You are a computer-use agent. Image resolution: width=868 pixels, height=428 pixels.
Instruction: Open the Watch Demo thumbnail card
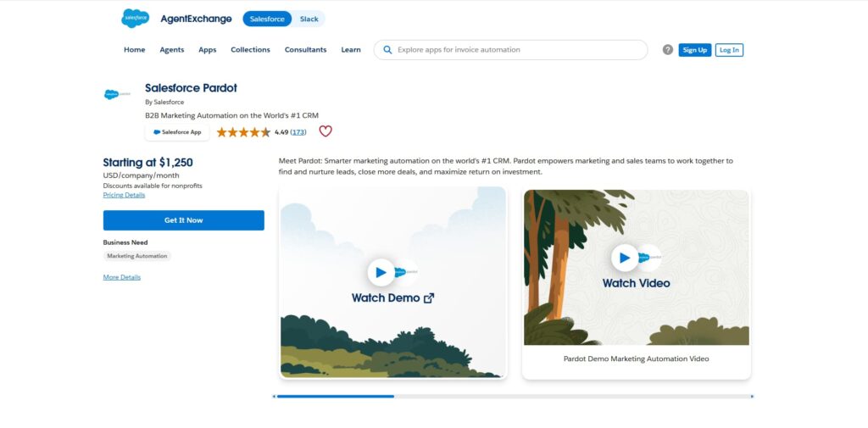393,282
